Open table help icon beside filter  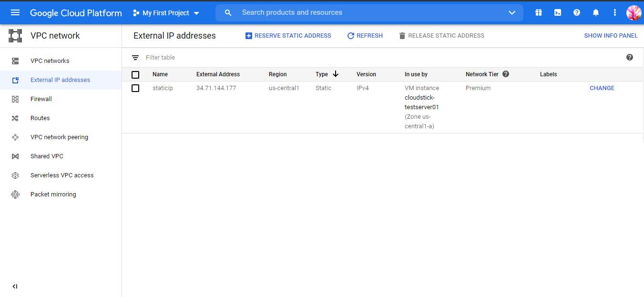click(629, 57)
